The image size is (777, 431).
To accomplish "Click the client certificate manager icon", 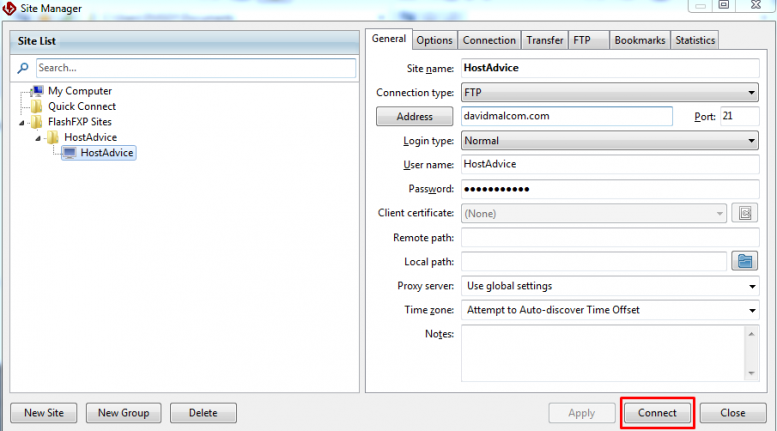I will click(744, 213).
